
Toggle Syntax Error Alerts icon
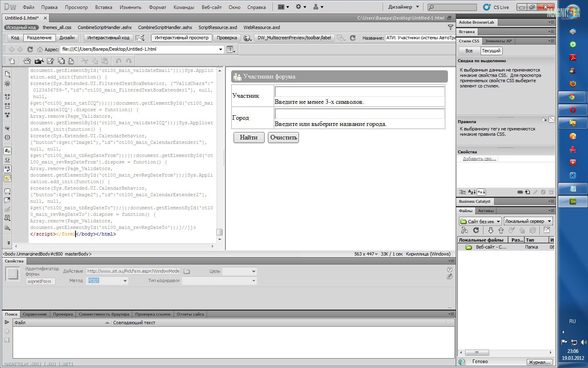[x=7, y=178]
